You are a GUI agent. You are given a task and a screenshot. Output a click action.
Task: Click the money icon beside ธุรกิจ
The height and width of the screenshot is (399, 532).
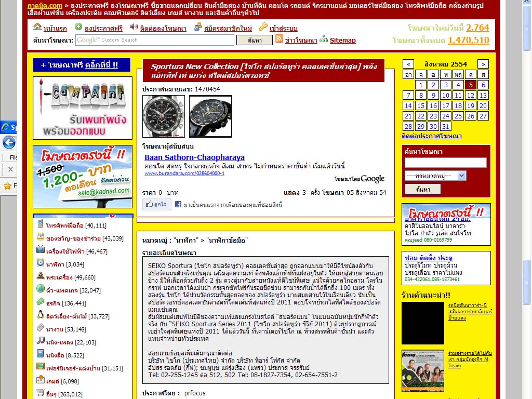41,302
